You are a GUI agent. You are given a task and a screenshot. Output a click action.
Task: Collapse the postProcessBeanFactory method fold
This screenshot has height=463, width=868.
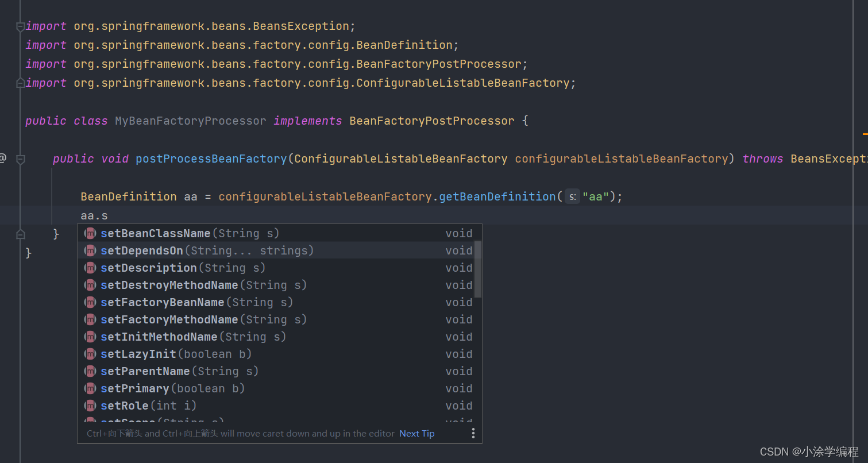21,159
